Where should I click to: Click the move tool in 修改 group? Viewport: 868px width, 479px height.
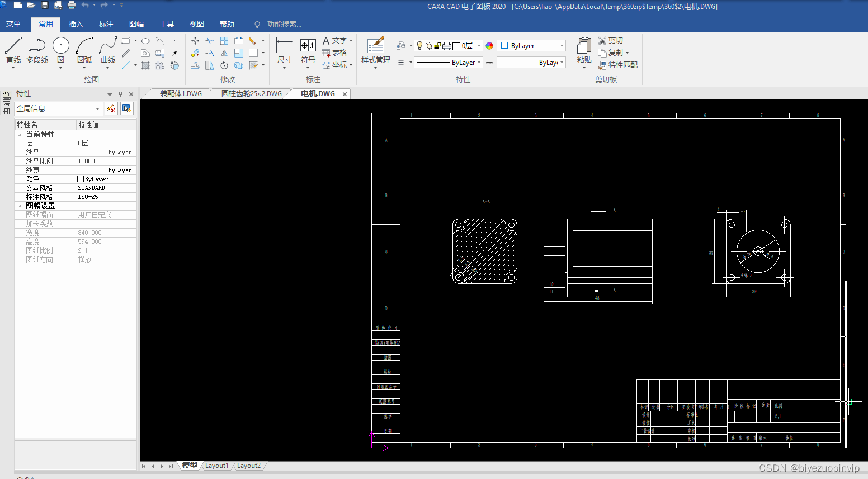(x=195, y=41)
